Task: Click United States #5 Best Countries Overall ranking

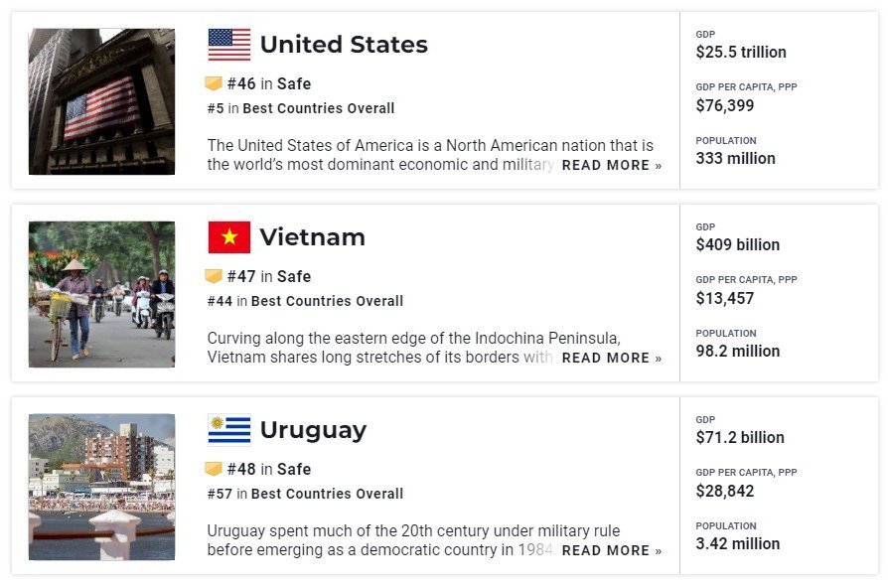Action: click(x=301, y=108)
